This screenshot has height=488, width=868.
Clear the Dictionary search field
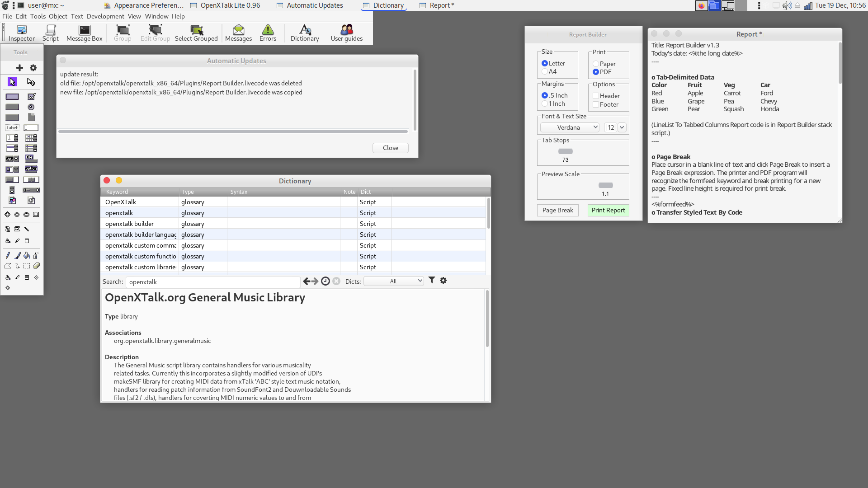[336, 282]
